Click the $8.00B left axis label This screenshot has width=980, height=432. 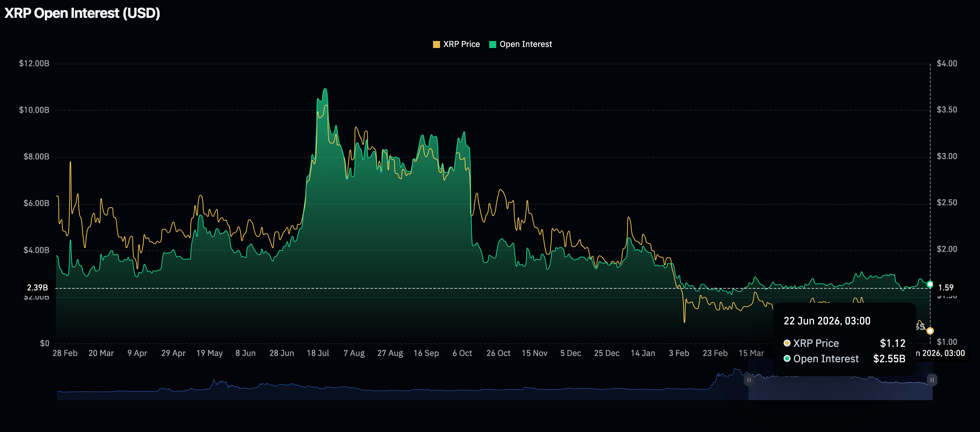point(36,157)
